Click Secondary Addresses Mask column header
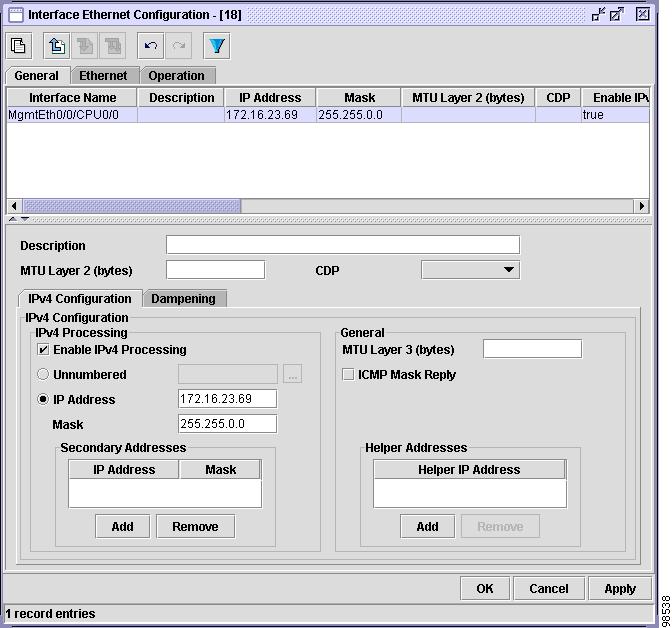This screenshot has height=628, width=672. 220,469
